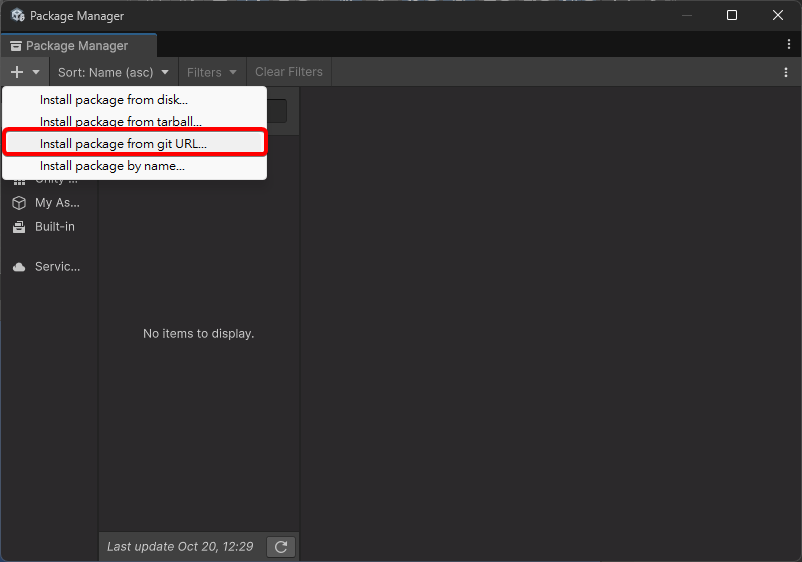Select the Package Manager tab
Screen dimensions: 802x562
click(x=78, y=46)
